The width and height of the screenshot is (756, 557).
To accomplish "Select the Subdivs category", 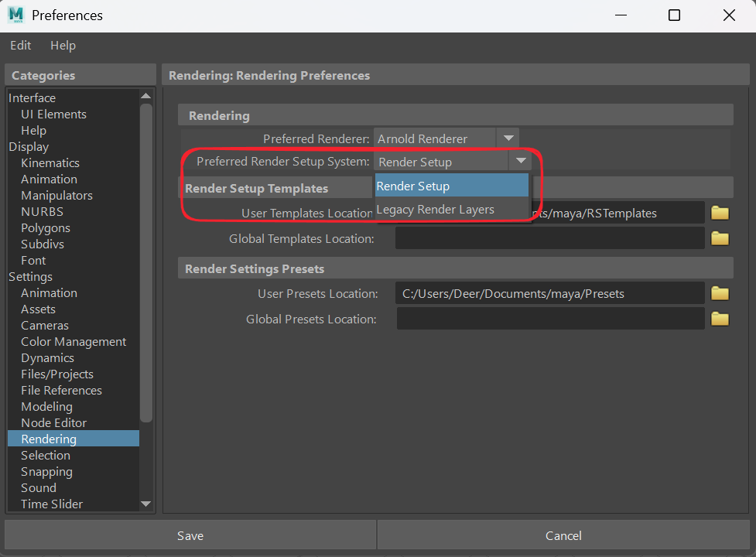I will (x=43, y=244).
